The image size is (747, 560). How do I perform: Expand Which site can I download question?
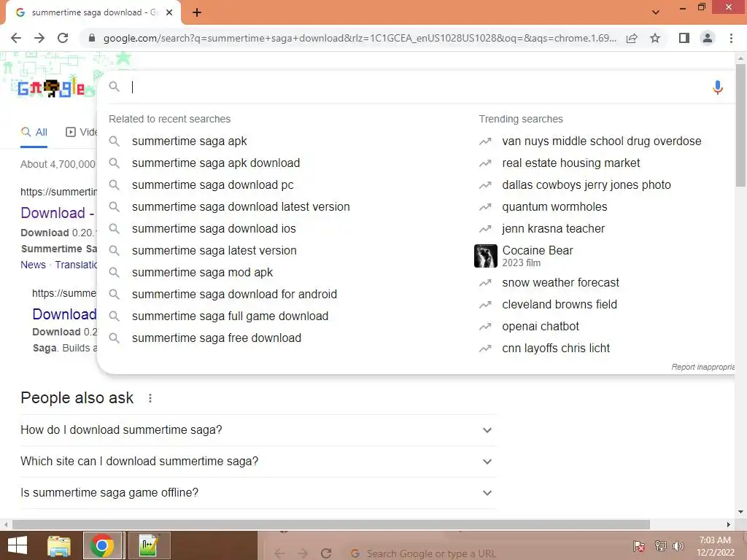tap(258, 462)
